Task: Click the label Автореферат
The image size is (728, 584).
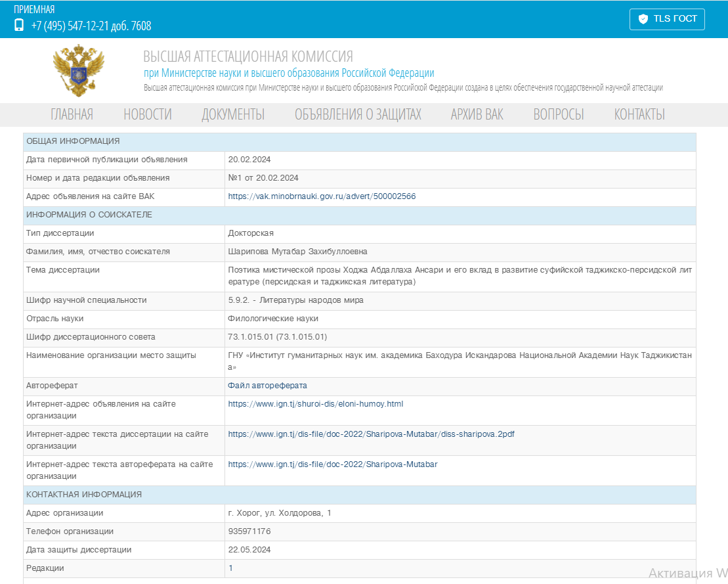Action: click(x=52, y=386)
